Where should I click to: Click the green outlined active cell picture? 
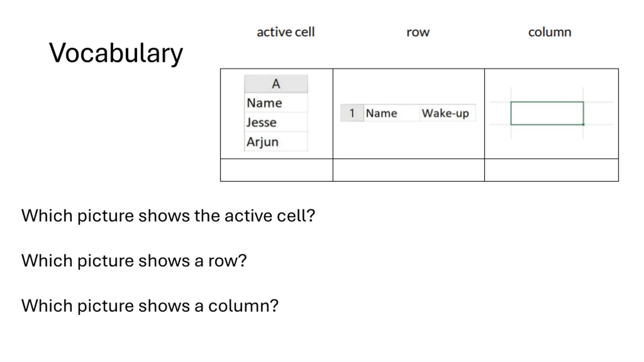pyautogui.click(x=547, y=113)
